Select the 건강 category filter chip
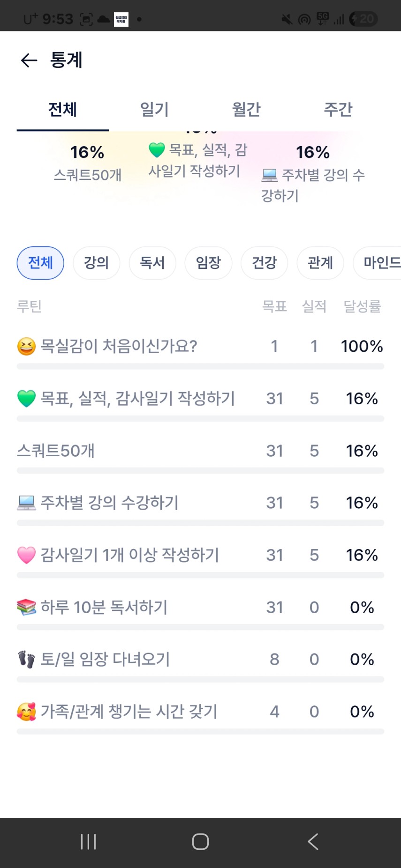 pos(264,263)
